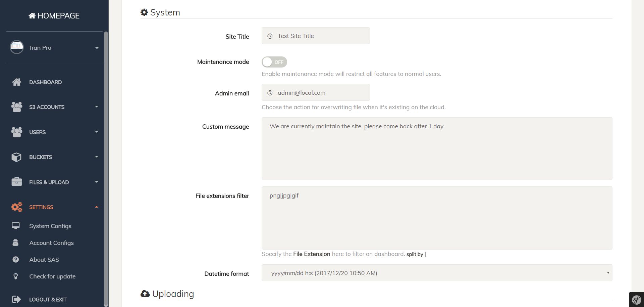Click the System Configs monitor icon
644x307 pixels.
click(16, 226)
